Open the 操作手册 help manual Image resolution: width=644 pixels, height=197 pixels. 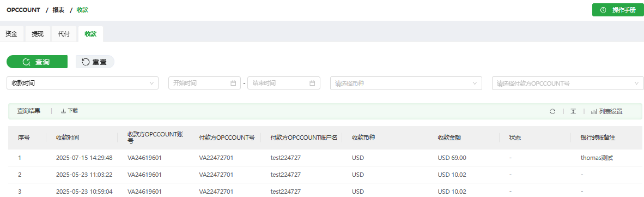coord(618,10)
